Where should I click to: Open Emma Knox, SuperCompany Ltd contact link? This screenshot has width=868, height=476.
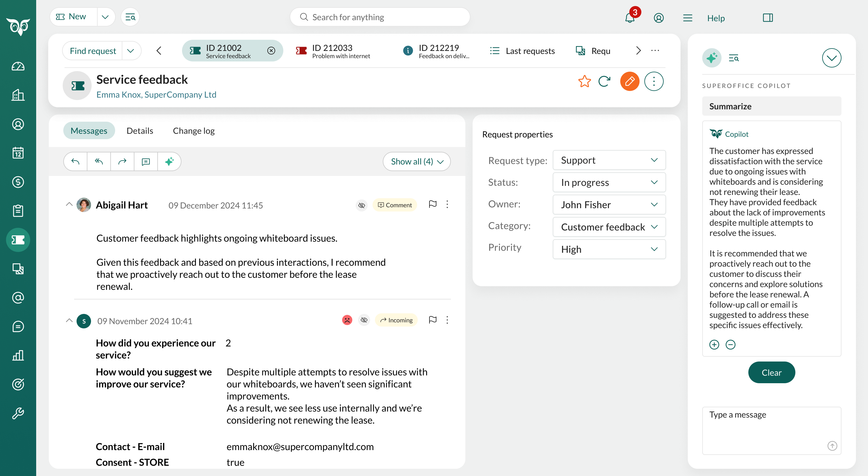click(156, 95)
